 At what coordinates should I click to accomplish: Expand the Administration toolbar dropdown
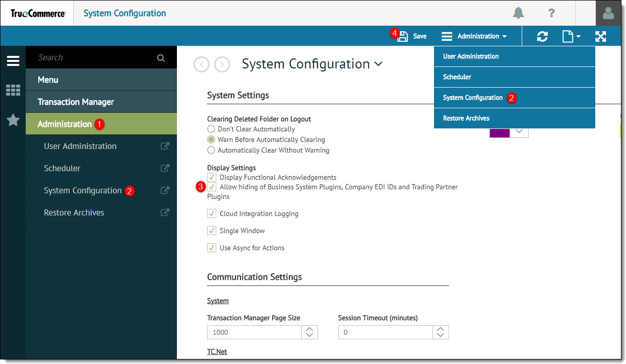(x=475, y=36)
